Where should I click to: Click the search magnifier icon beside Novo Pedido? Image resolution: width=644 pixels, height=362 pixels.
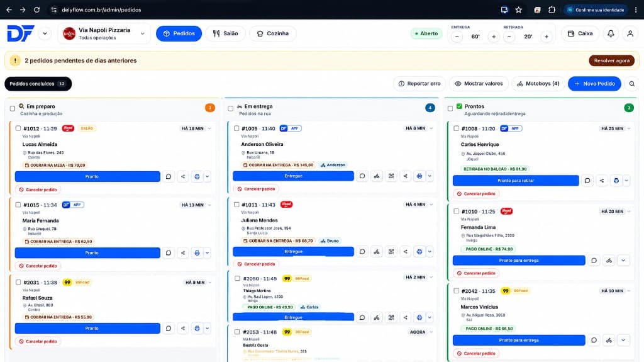(x=631, y=84)
